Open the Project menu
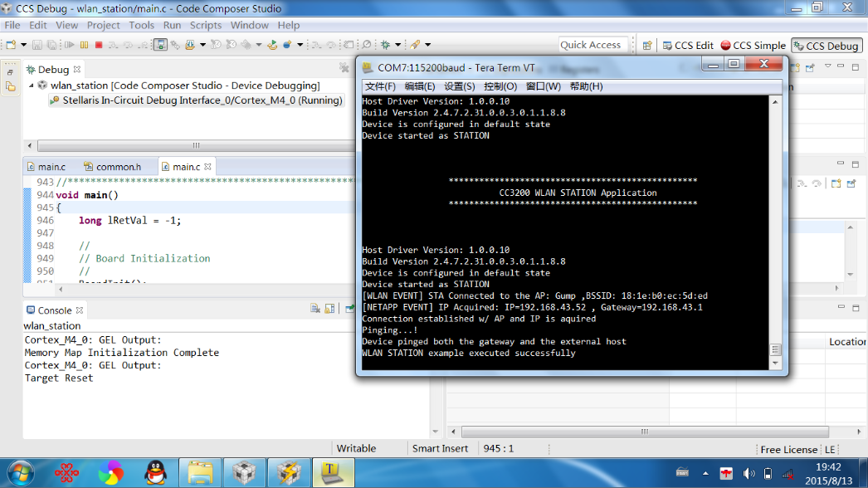This screenshot has width=868, height=488. (103, 25)
